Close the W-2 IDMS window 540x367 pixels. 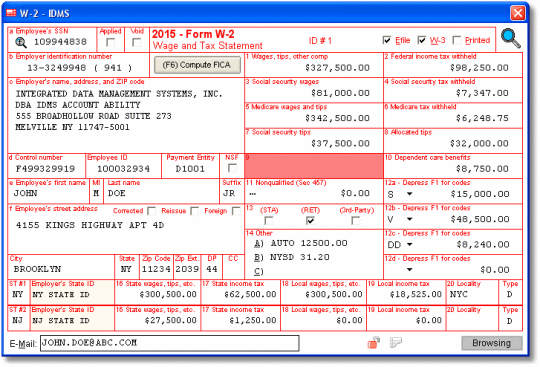[518, 13]
